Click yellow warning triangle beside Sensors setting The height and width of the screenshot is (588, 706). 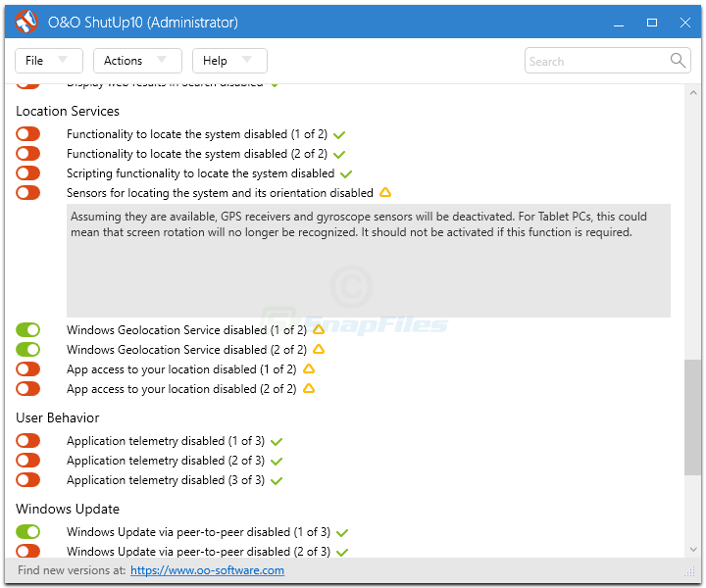pyautogui.click(x=385, y=193)
